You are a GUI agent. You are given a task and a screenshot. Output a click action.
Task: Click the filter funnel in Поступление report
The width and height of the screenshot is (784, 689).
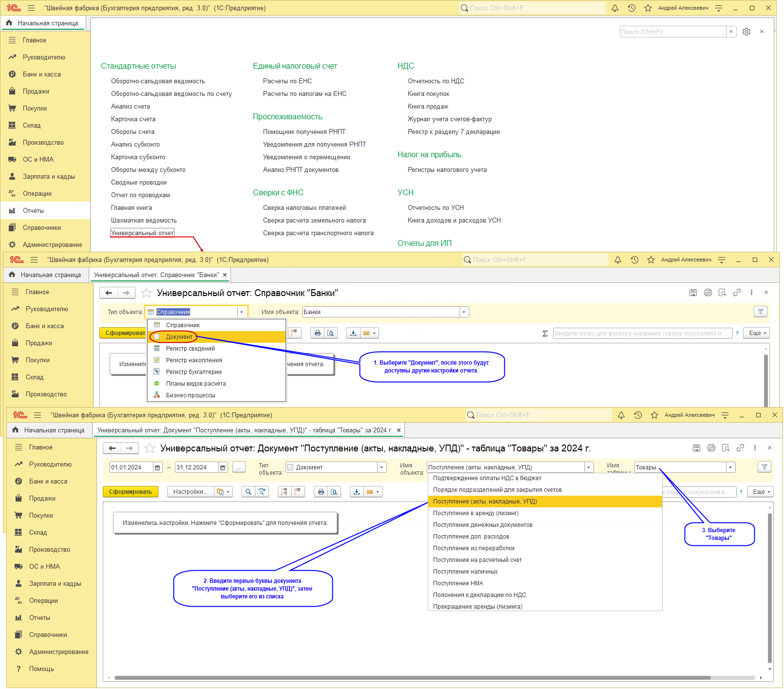click(x=765, y=467)
